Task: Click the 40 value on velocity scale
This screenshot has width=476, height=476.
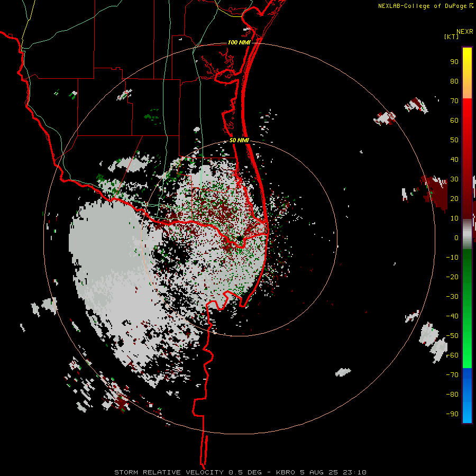Action: tap(454, 160)
